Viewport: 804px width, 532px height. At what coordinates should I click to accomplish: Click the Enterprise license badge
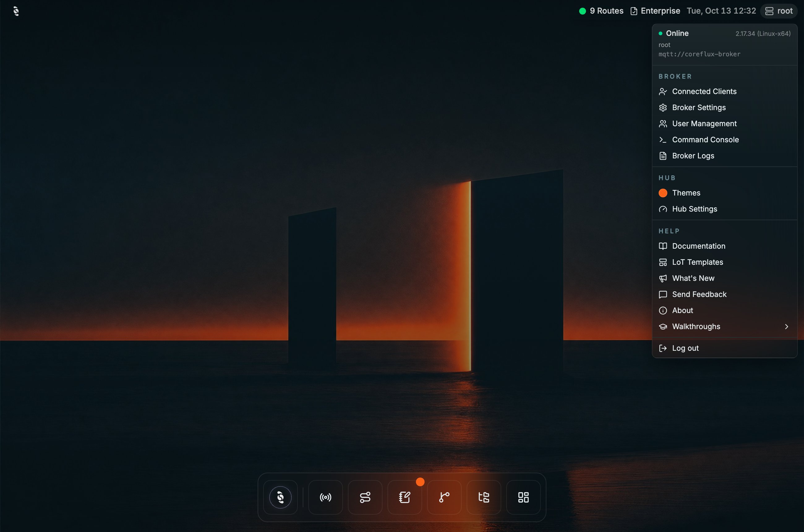[655, 11]
